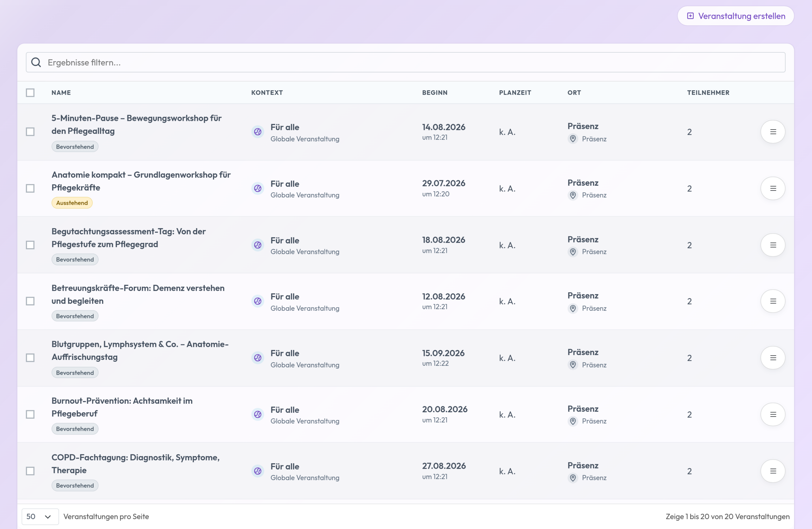Sort by the Name column header
The width and height of the screenshot is (812, 529).
(x=61, y=92)
